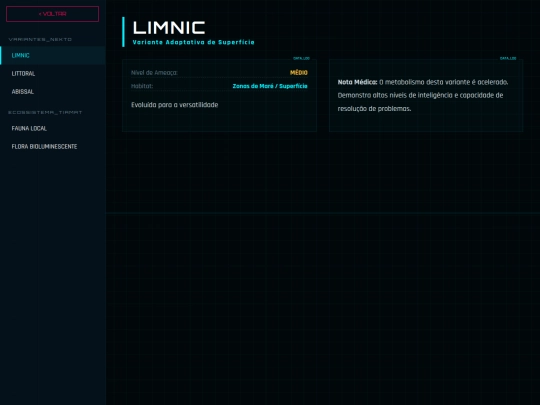Click the Nota Médica heading text
This screenshot has width=540, height=405.
pos(357,82)
